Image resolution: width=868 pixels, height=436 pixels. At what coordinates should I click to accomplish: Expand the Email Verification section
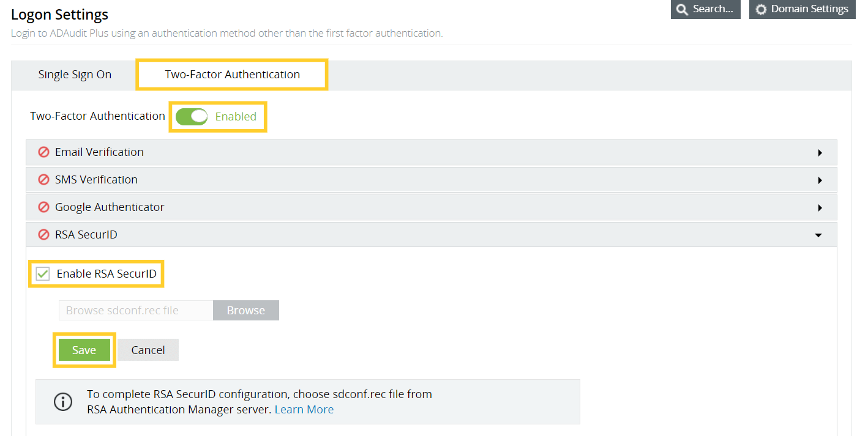820,152
